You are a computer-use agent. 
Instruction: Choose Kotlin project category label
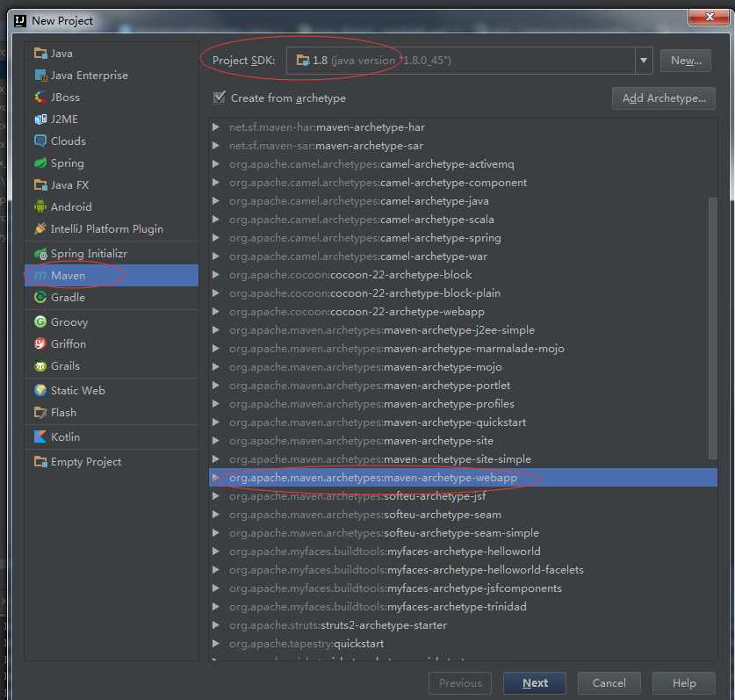coord(65,437)
